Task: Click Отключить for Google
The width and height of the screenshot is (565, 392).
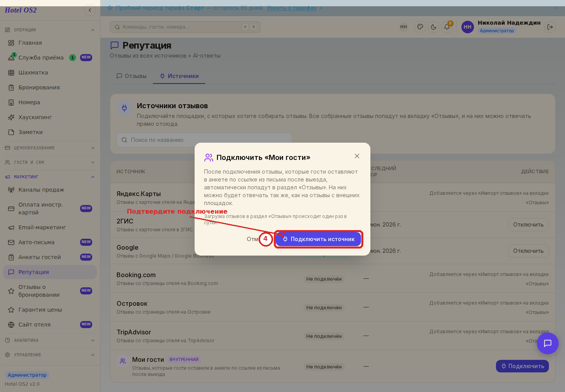Action: point(528,251)
